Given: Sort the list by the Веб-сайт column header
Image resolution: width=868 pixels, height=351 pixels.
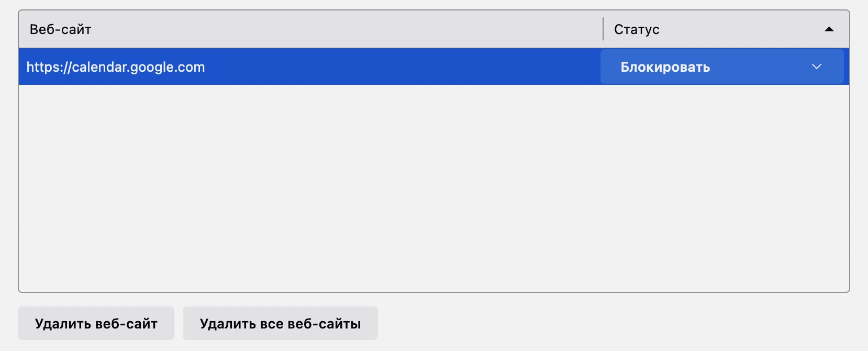Looking at the screenshot, I should (60, 29).
